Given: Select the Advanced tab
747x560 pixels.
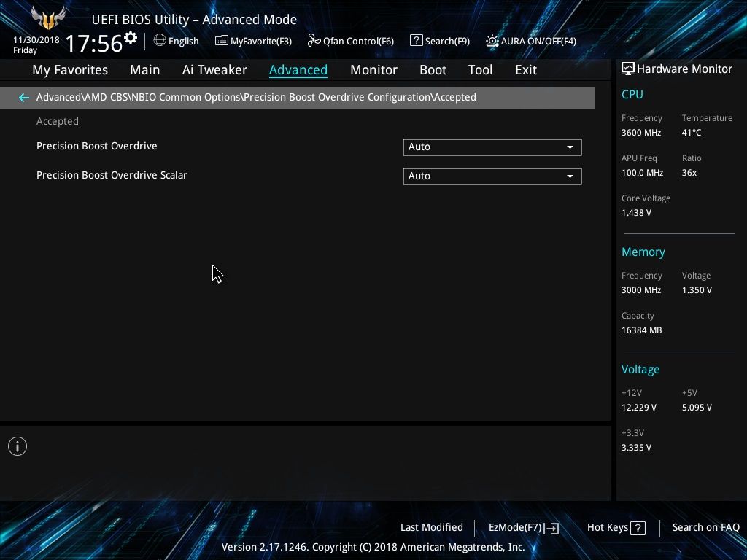Looking at the screenshot, I should [298, 70].
